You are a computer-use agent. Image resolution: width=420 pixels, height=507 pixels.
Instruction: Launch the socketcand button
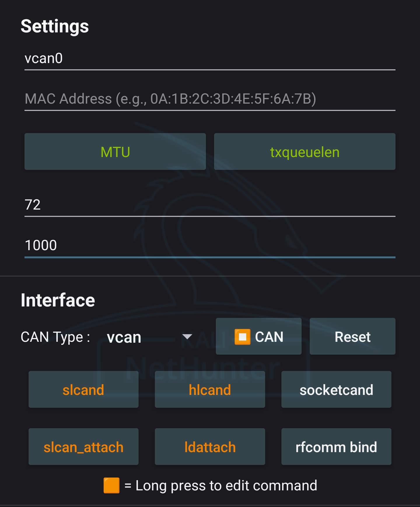(336, 389)
